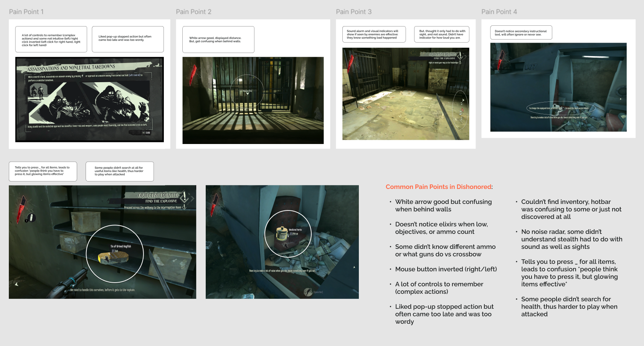Select the assassinations tutorial screenshot
Image resolution: width=644 pixels, height=346 pixels.
89,99
